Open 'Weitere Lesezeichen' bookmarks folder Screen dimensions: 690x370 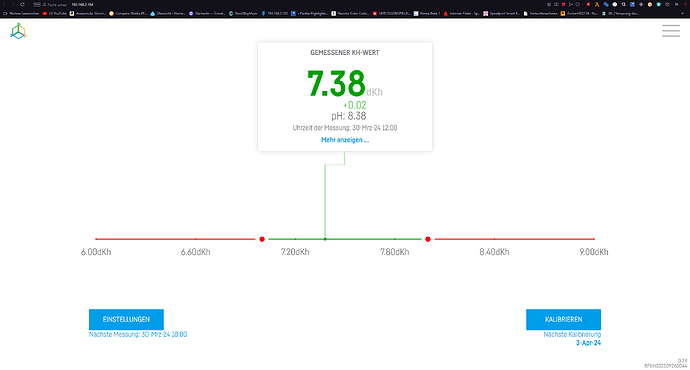coord(21,14)
